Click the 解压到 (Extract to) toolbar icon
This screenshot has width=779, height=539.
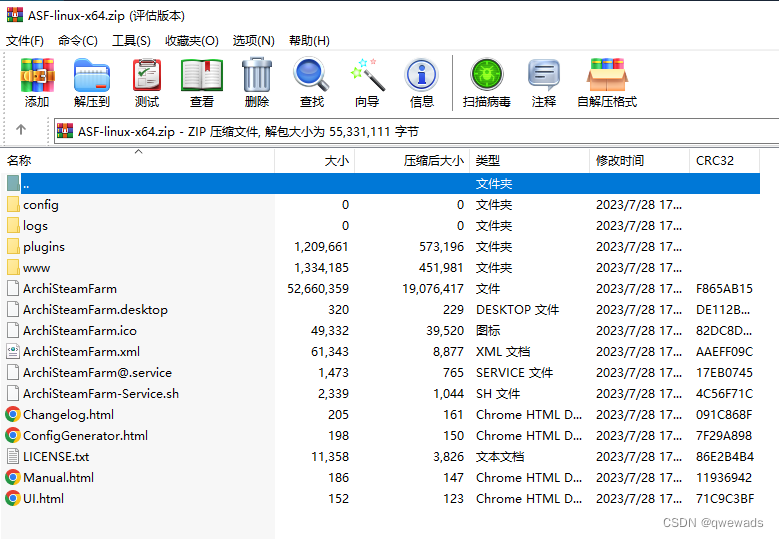(91, 75)
